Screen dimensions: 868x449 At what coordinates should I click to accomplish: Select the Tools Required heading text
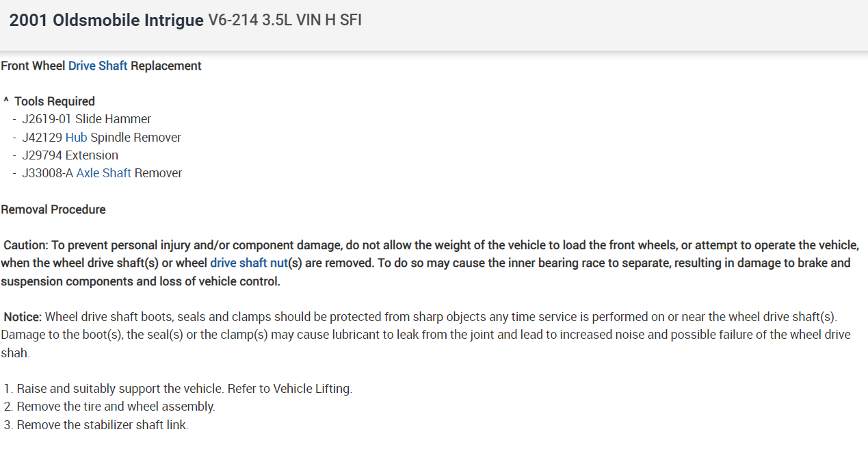(55, 101)
